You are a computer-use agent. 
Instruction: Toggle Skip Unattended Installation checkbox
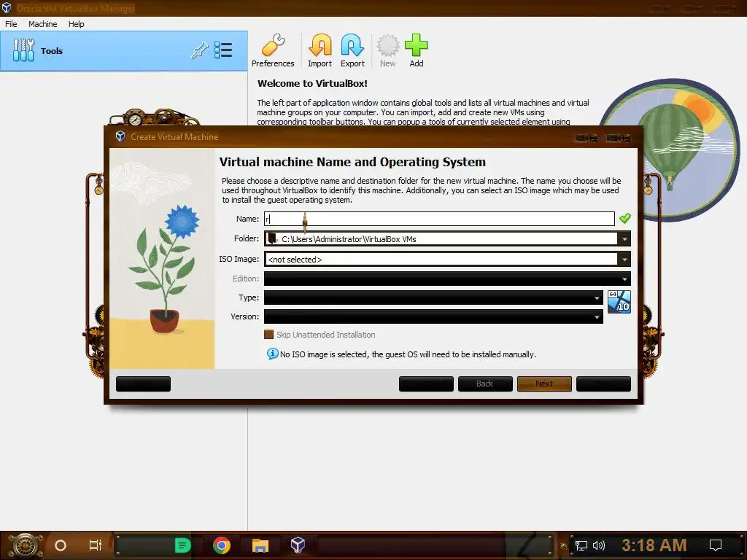[x=268, y=334]
